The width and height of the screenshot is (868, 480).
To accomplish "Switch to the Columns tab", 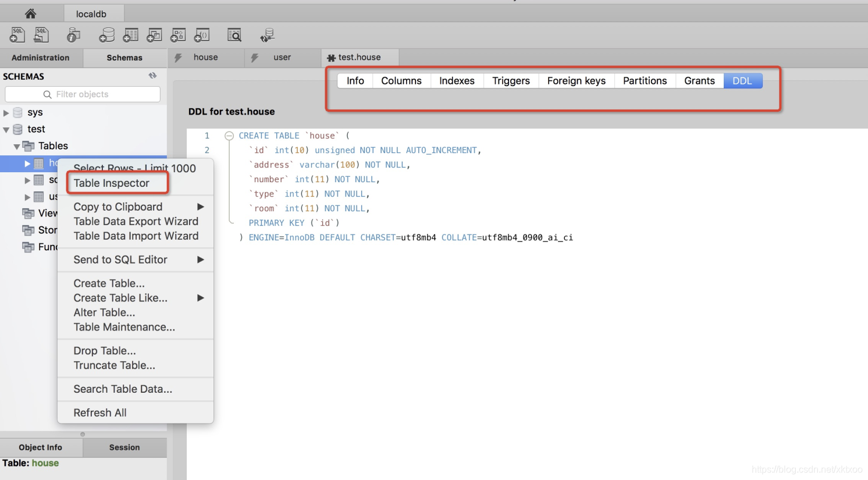I will click(401, 81).
